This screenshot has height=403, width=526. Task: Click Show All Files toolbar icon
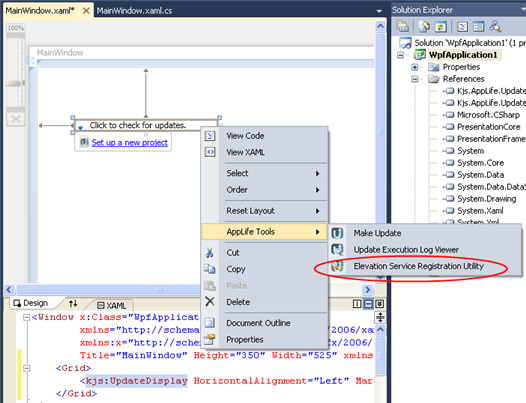tap(425, 27)
